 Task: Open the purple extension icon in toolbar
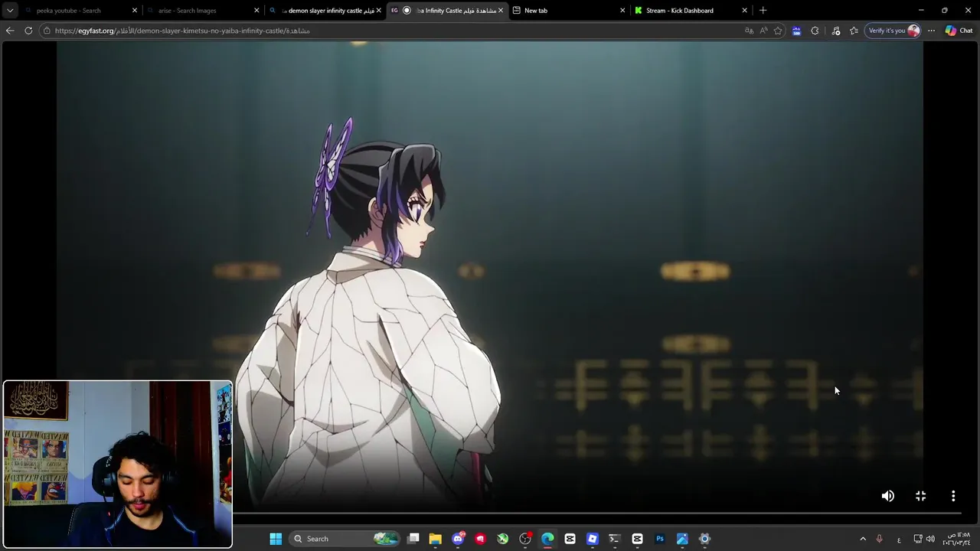click(x=796, y=31)
